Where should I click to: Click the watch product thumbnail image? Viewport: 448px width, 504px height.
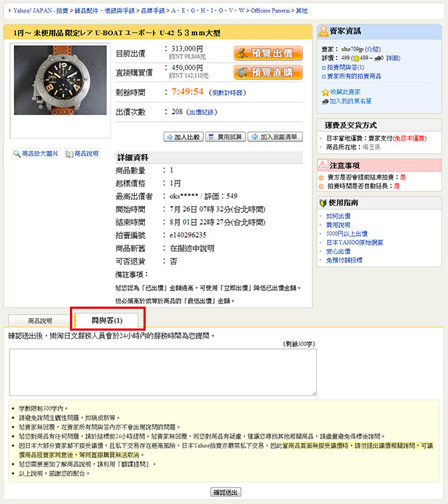click(x=60, y=80)
